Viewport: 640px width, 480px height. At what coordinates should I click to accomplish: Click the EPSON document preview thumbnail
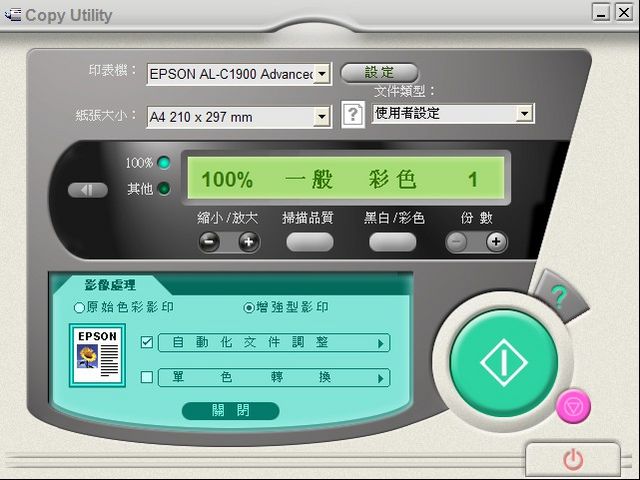click(x=97, y=355)
